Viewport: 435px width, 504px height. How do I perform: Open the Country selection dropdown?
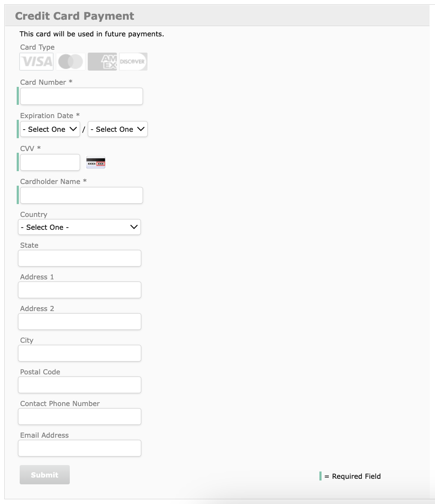(79, 227)
